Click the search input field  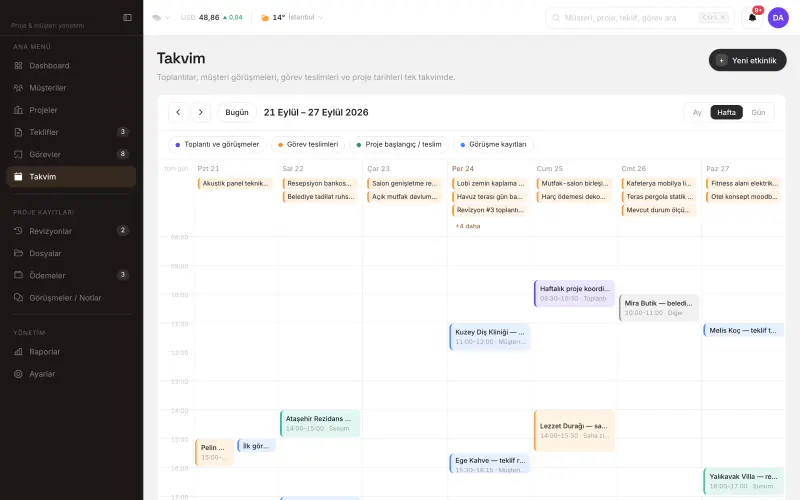640,17
